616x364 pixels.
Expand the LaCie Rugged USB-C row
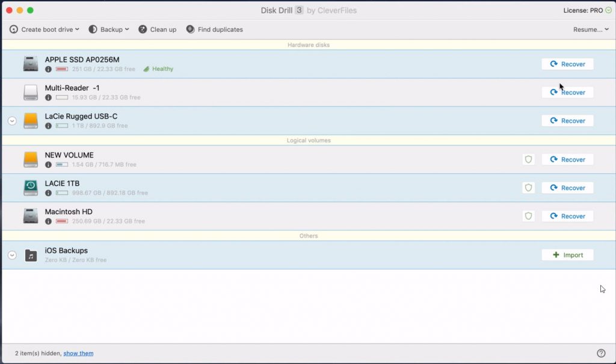click(x=12, y=121)
